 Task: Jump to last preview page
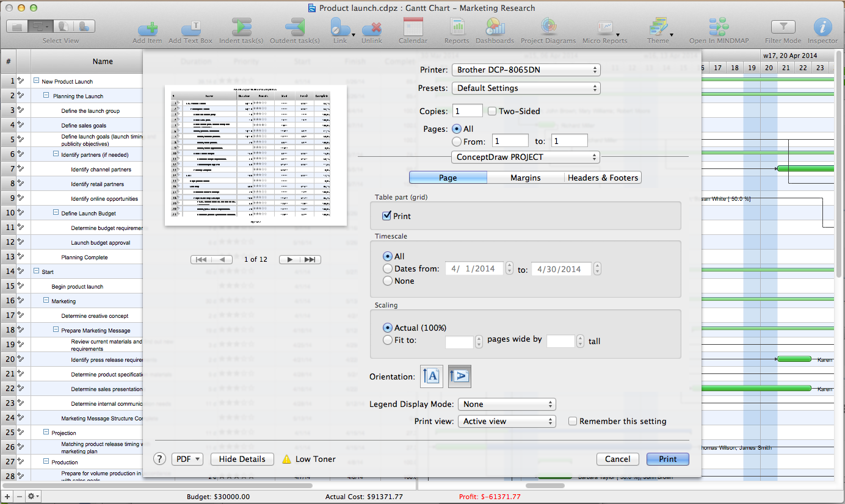point(311,259)
